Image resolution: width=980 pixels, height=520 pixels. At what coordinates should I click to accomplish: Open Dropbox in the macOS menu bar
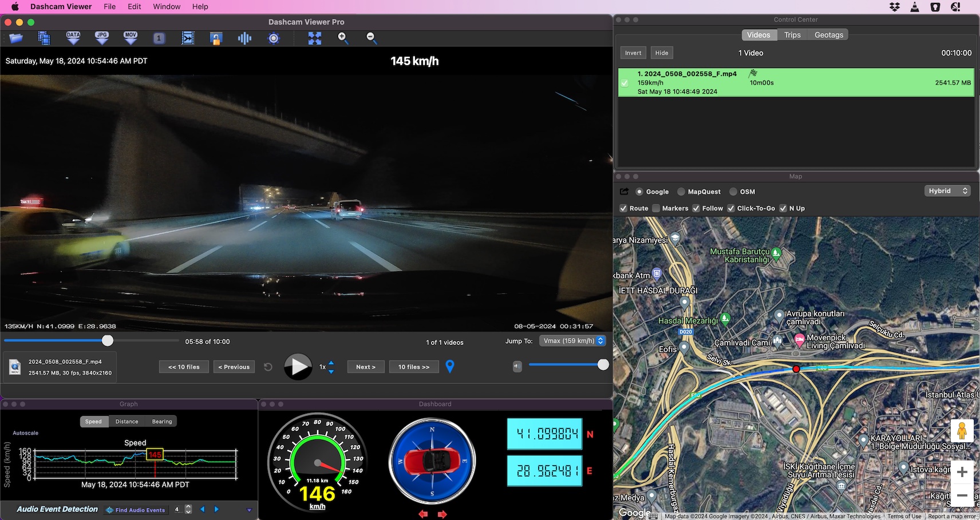pyautogui.click(x=895, y=7)
